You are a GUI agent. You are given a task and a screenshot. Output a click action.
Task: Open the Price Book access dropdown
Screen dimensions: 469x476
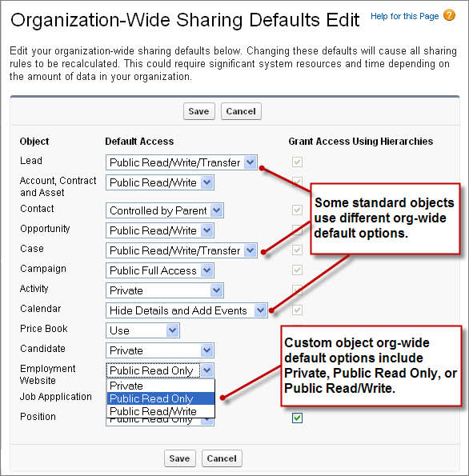pyautogui.click(x=142, y=330)
